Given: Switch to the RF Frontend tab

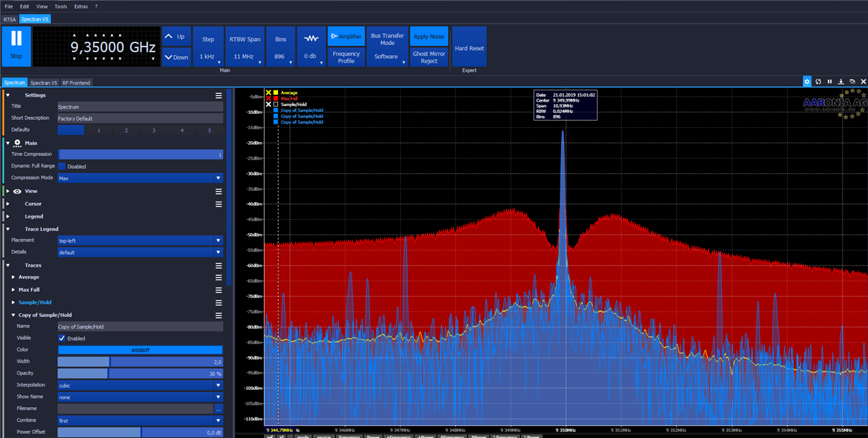Looking at the screenshot, I should click(76, 83).
